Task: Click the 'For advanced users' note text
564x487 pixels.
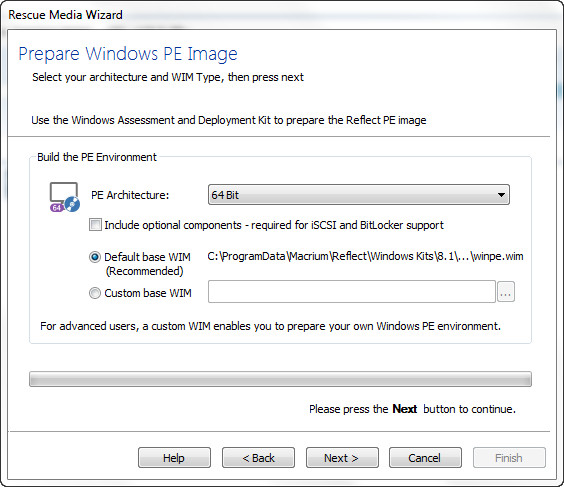Action: click(x=270, y=326)
